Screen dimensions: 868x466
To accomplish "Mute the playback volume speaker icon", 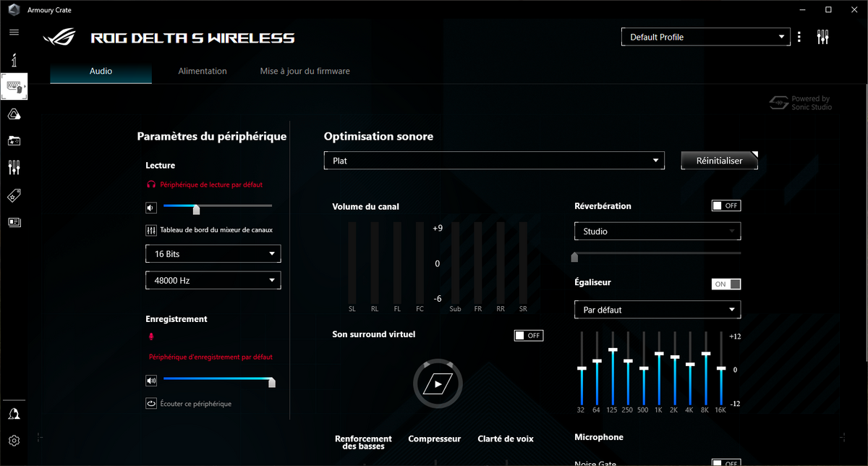I will tap(151, 208).
